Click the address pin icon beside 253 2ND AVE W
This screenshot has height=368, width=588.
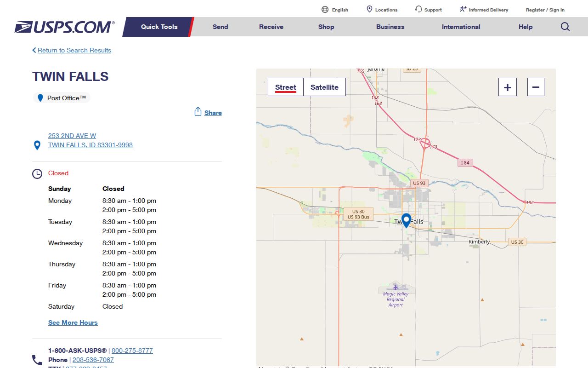[37, 145]
